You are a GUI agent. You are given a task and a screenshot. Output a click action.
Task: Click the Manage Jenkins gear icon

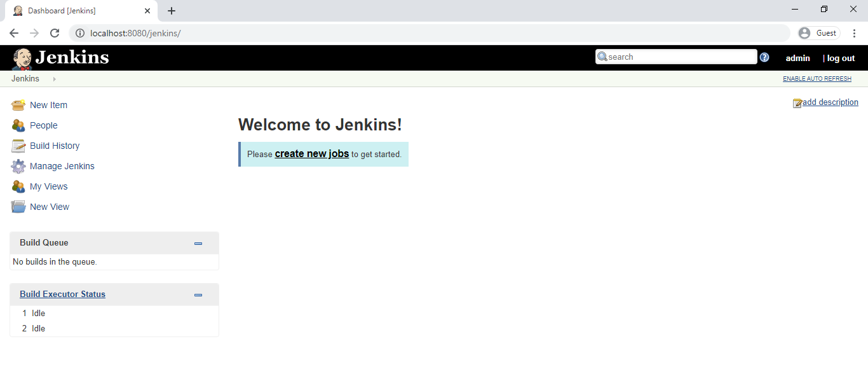click(18, 166)
